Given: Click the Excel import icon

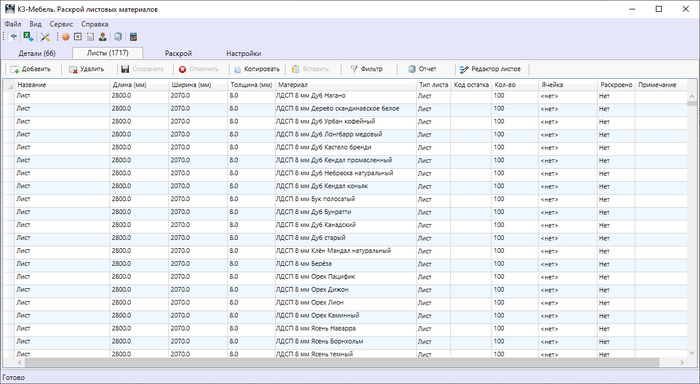Looking at the screenshot, I should (x=28, y=37).
